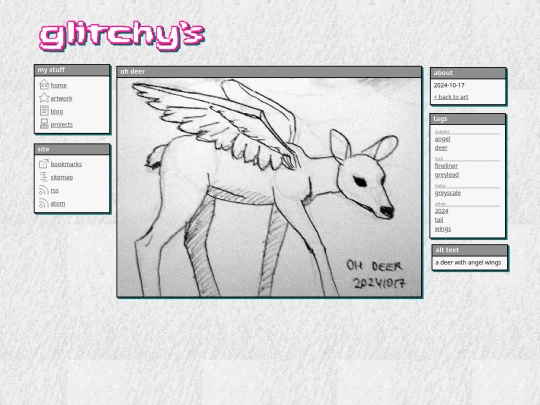
Task: Open the tail tag
Action: (x=439, y=220)
